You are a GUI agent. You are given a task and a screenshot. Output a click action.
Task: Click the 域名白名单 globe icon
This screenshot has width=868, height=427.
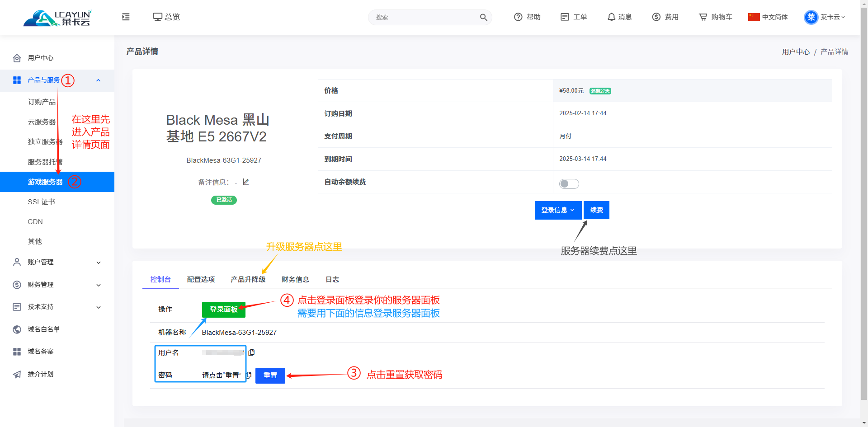coord(17,329)
